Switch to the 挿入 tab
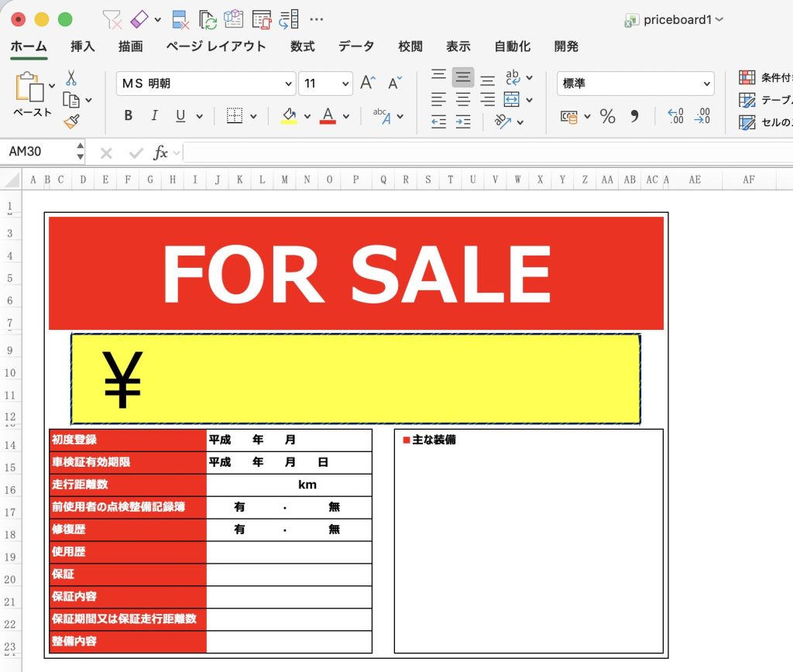793x672 pixels. pyautogui.click(x=83, y=46)
